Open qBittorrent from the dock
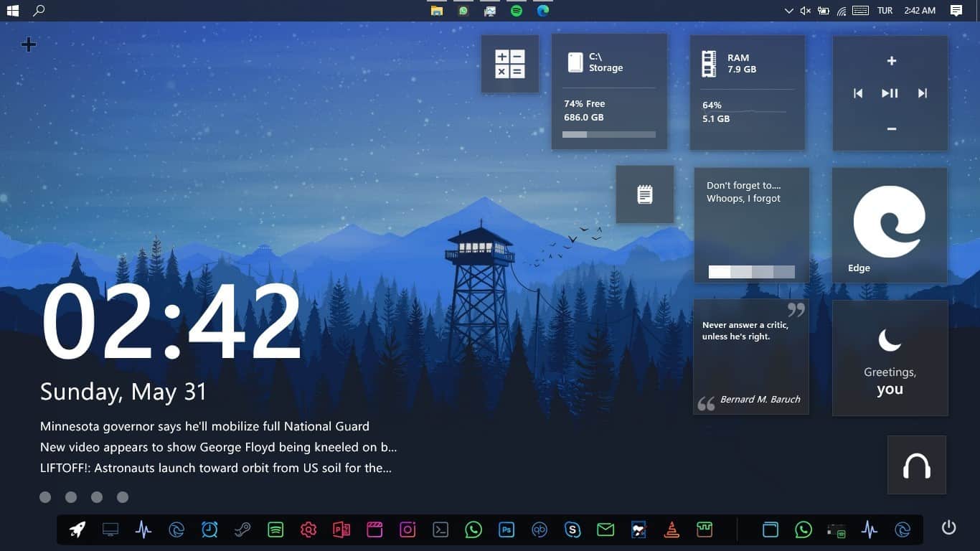This screenshot has width=980, height=551. point(540,529)
